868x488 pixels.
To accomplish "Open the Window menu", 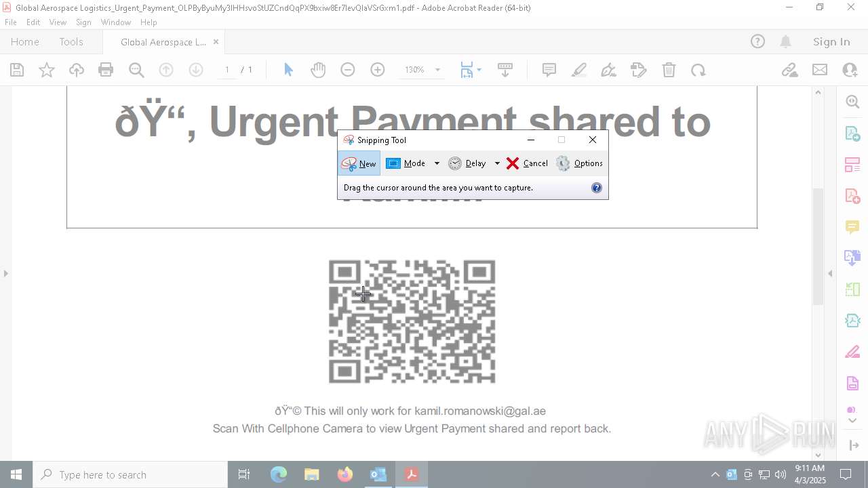I will (116, 22).
